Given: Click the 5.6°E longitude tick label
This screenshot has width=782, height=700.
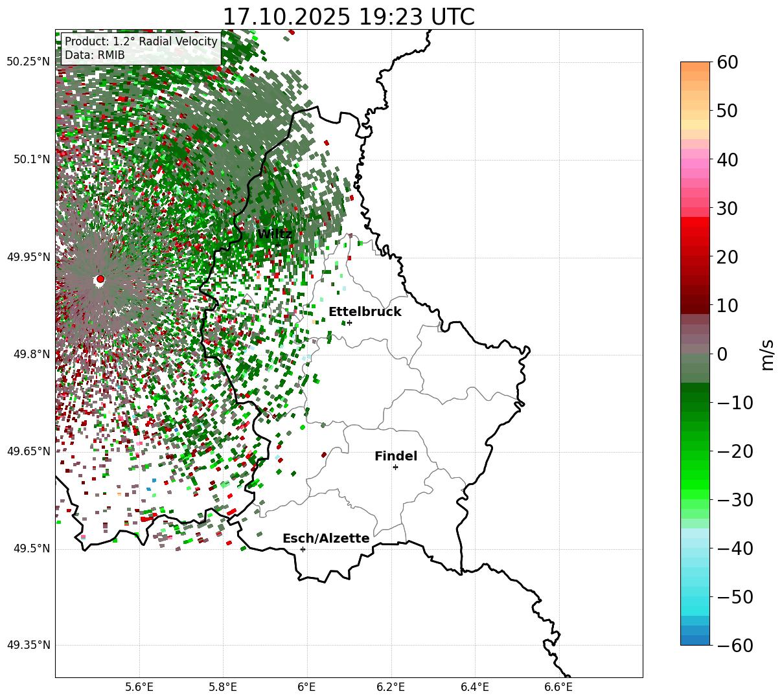Looking at the screenshot, I should click(139, 687).
